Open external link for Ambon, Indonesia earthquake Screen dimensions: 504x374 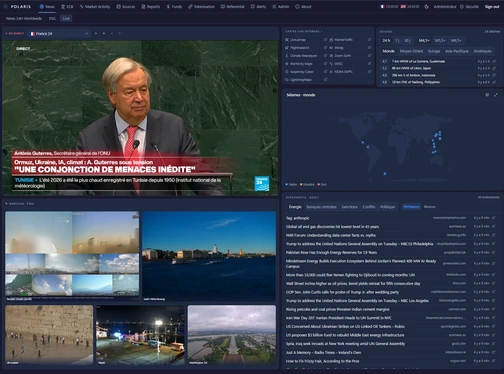494,75
